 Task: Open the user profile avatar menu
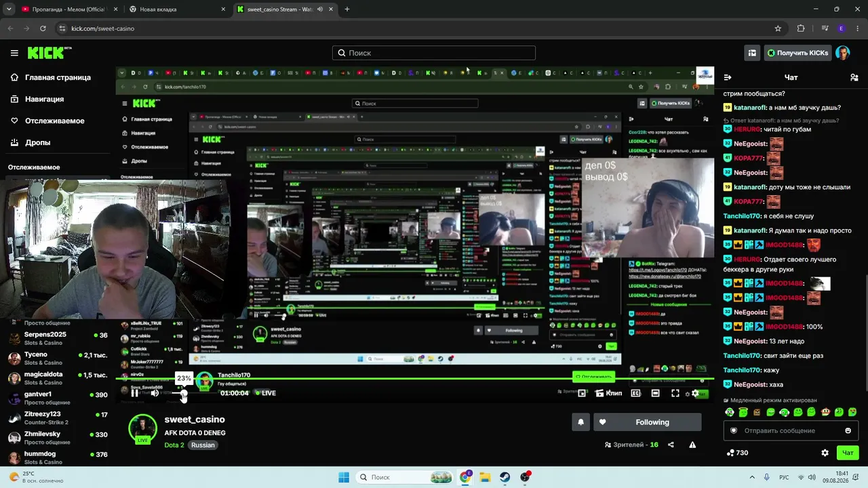(x=842, y=53)
